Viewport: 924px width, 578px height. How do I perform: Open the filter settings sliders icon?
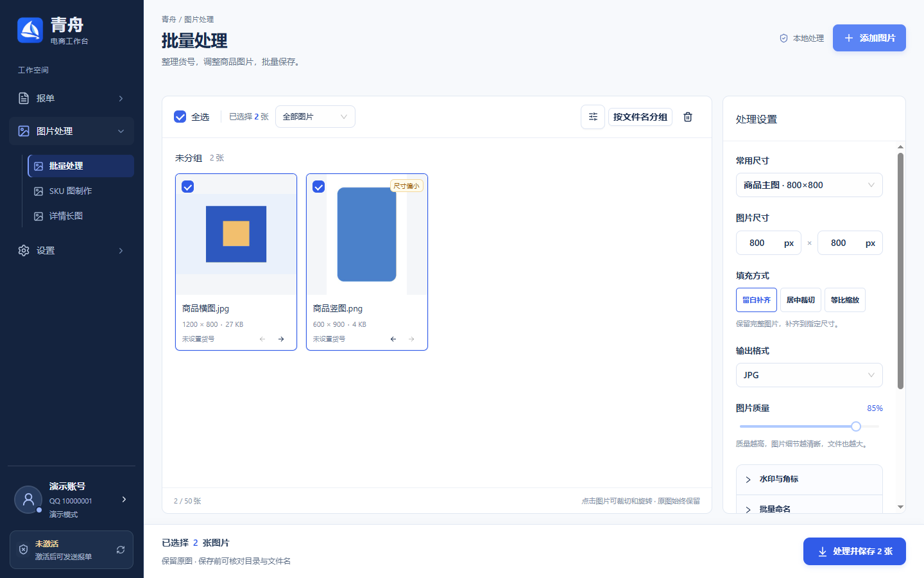[x=593, y=117]
